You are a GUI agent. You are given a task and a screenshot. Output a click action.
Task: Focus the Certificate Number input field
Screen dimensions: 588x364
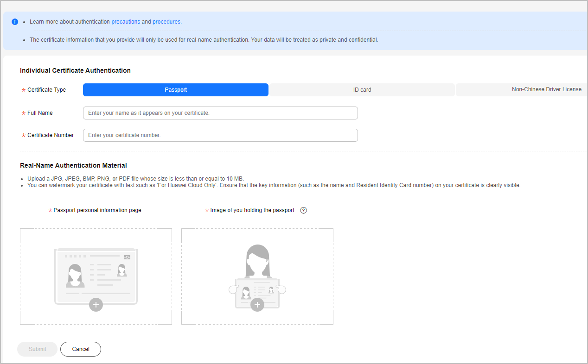click(x=220, y=135)
